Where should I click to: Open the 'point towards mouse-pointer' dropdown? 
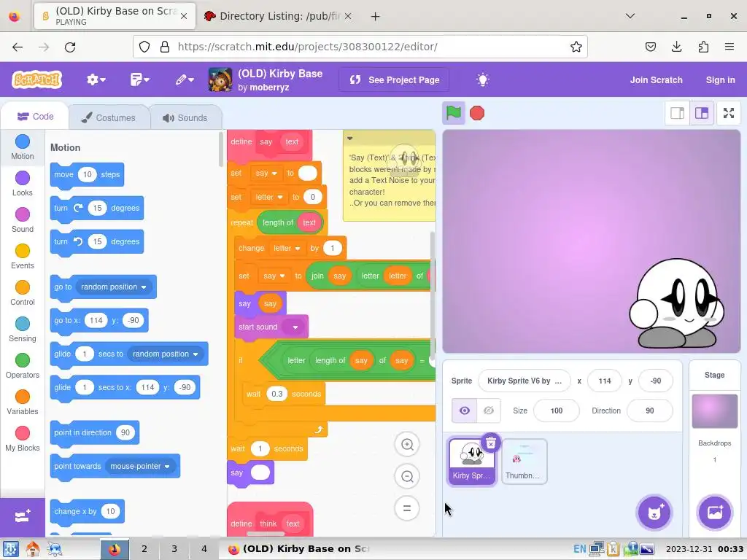(x=139, y=466)
